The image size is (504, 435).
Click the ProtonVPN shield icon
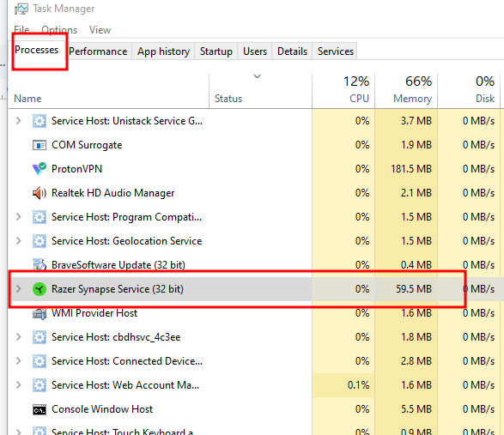(x=39, y=169)
